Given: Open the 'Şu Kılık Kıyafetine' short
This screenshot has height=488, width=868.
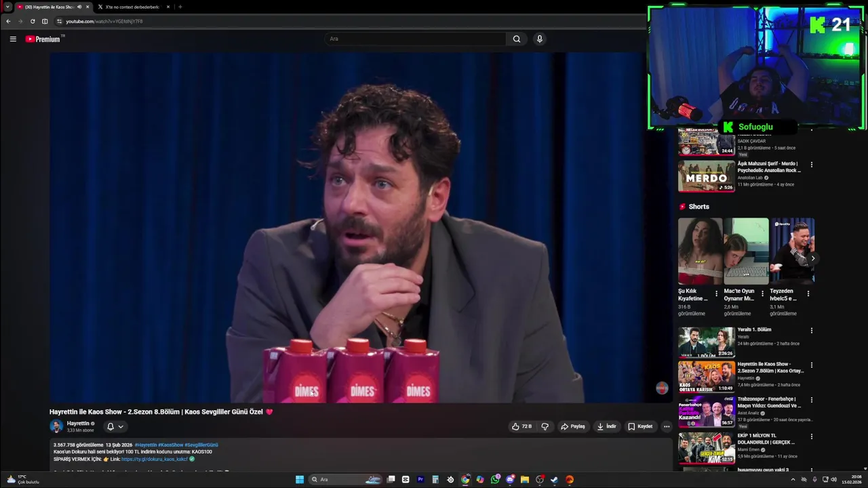Looking at the screenshot, I should 701,251.
